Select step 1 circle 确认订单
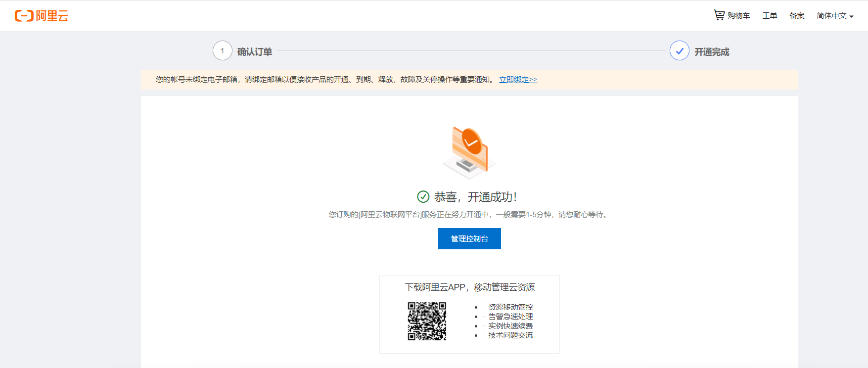This screenshot has height=368, width=868. 223,50
